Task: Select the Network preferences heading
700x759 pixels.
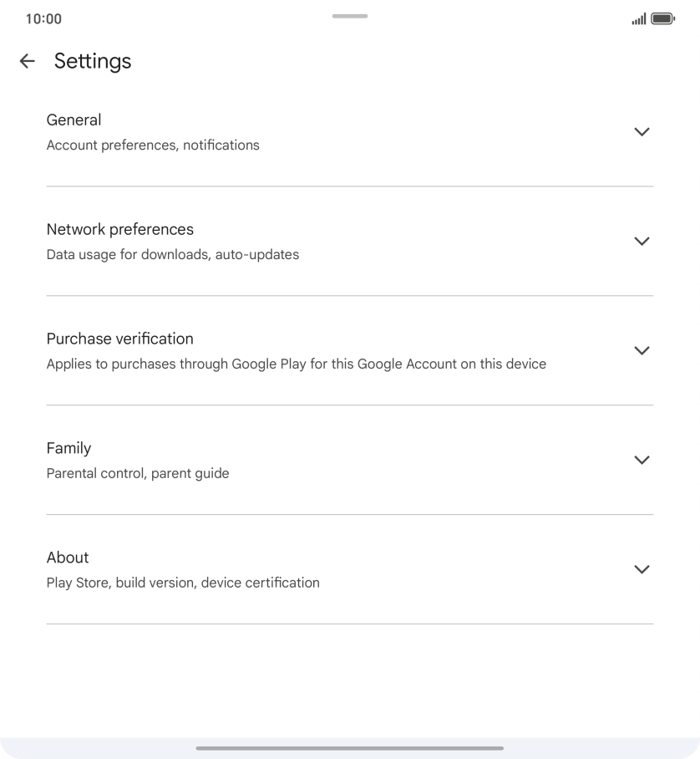Action: point(120,230)
